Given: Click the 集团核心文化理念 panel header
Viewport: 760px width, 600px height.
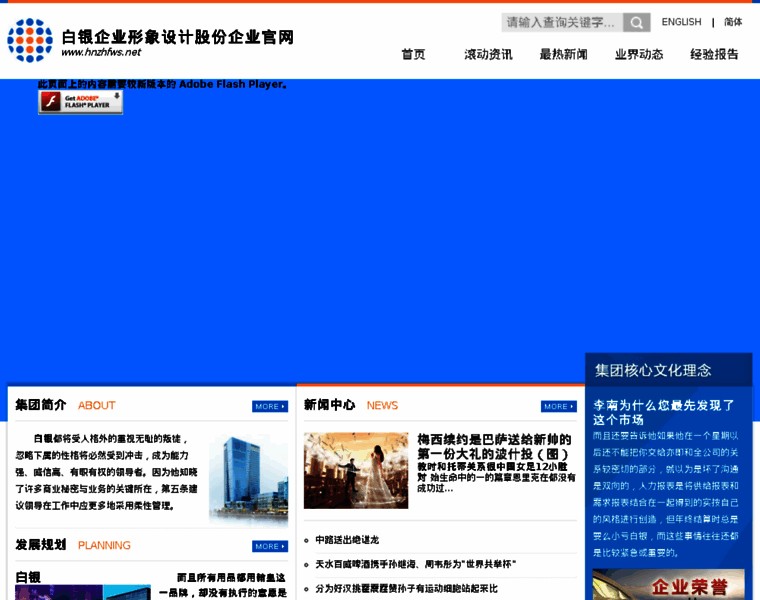Looking at the screenshot, I should (668, 370).
